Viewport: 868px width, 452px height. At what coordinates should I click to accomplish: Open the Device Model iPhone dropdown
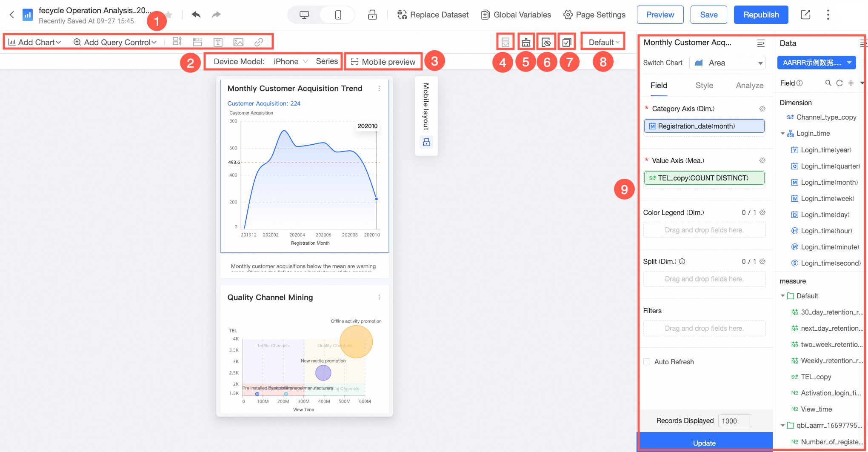click(290, 61)
